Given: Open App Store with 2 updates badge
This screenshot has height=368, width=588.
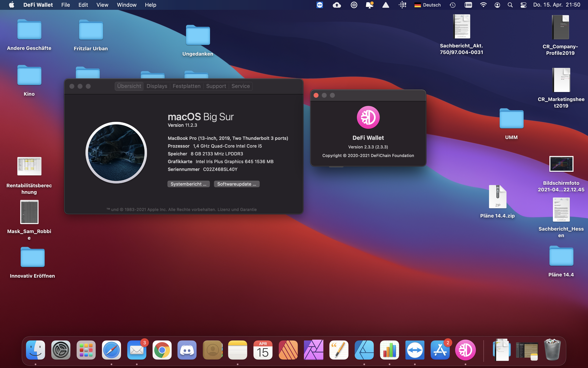Looking at the screenshot, I should click(x=440, y=350).
